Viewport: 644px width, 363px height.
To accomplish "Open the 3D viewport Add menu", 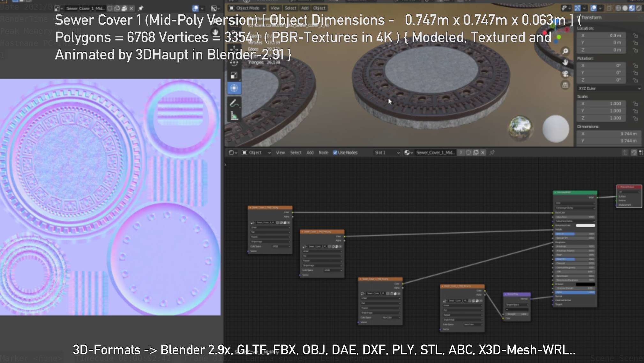I will [305, 8].
